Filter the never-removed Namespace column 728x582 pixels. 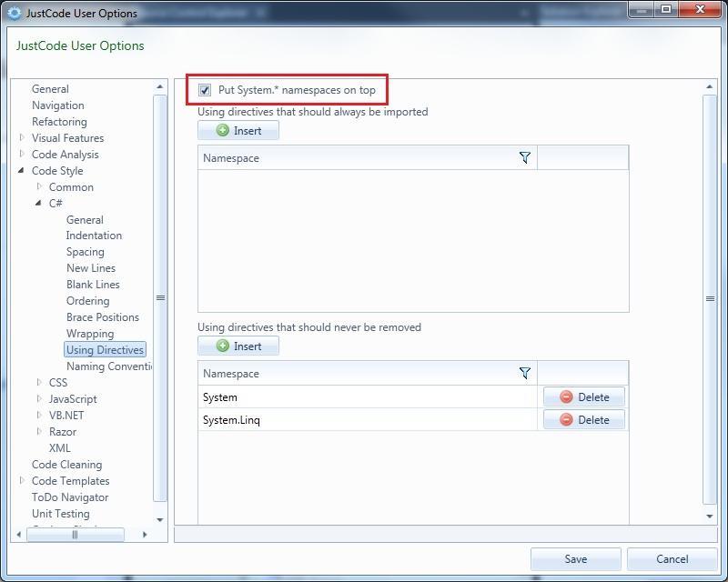pos(525,373)
